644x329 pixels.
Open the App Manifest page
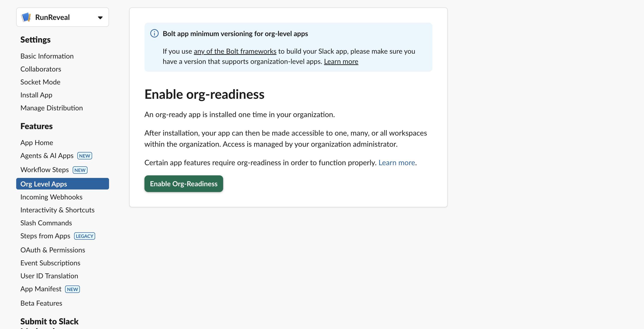(x=41, y=289)
